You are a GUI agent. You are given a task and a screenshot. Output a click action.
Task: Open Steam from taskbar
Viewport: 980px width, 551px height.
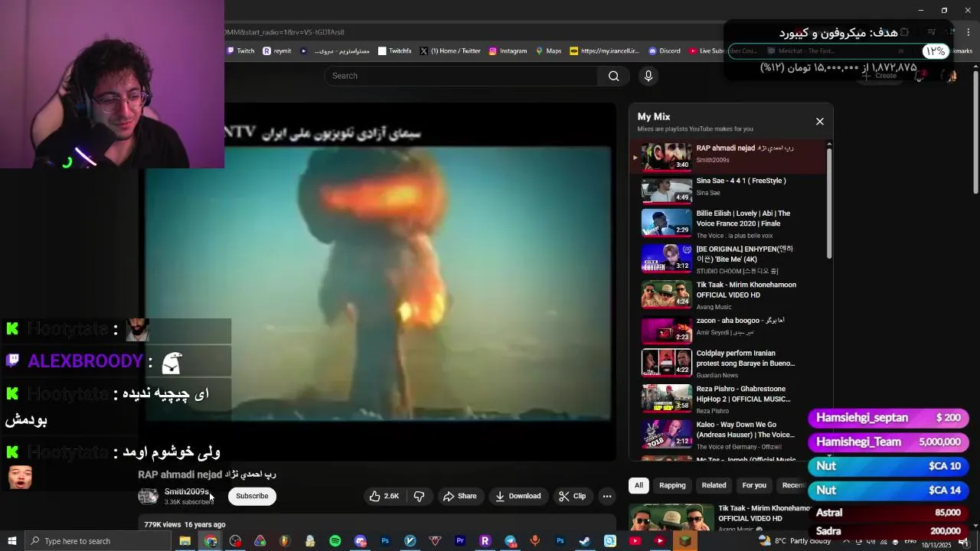(x=584, y=541)
